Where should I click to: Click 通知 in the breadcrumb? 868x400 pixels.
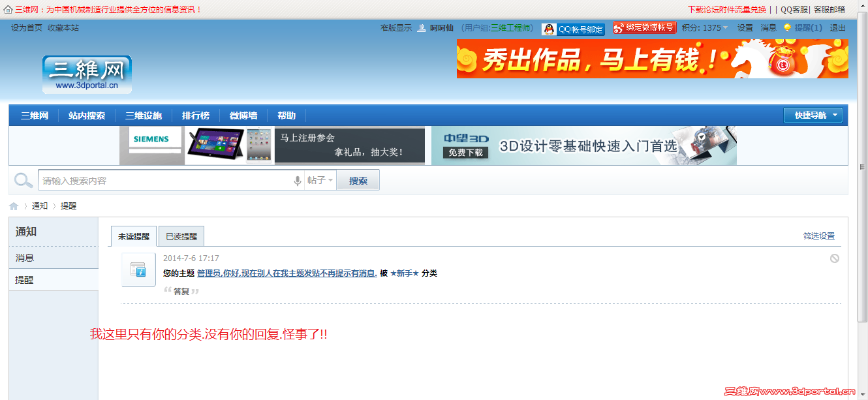coord(40,206)
